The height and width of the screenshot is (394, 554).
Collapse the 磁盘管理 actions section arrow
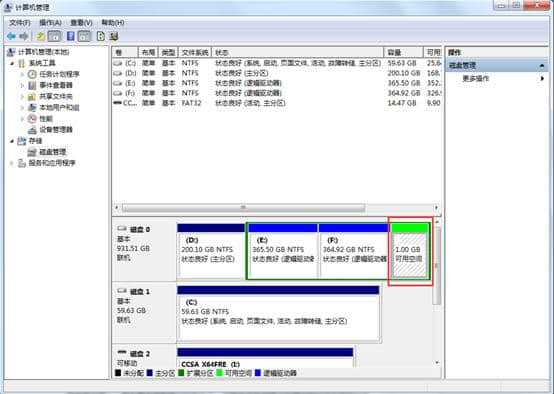pos(542,66)
